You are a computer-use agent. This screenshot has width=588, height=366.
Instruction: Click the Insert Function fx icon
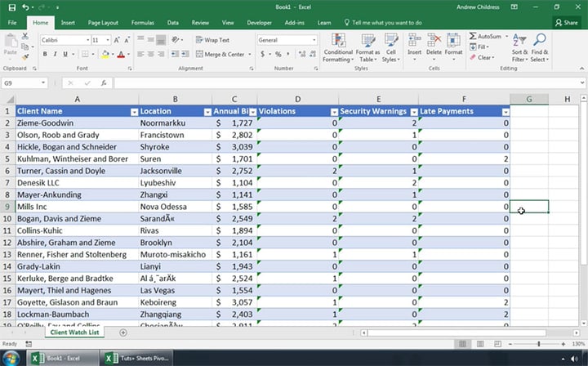[x=104, y=83]
